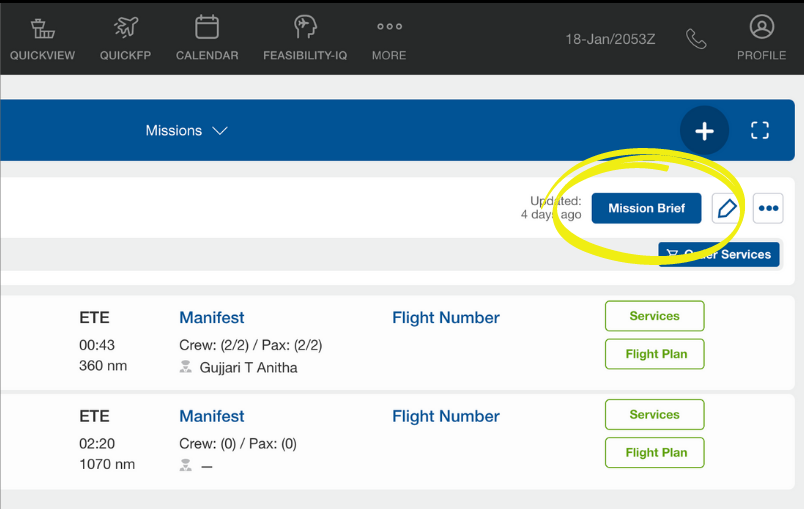This screenshot has width=804, height=509.
Task: Open the Feasibility-IQ head icon
Action: coord(305,27)
